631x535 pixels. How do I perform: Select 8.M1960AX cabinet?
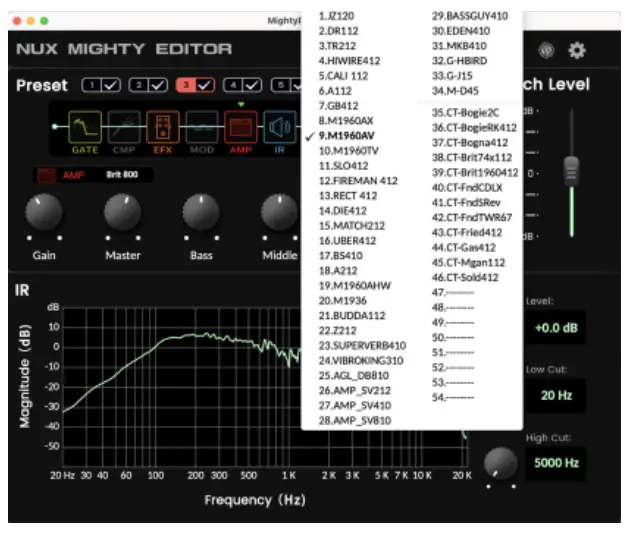click(346, 121)
